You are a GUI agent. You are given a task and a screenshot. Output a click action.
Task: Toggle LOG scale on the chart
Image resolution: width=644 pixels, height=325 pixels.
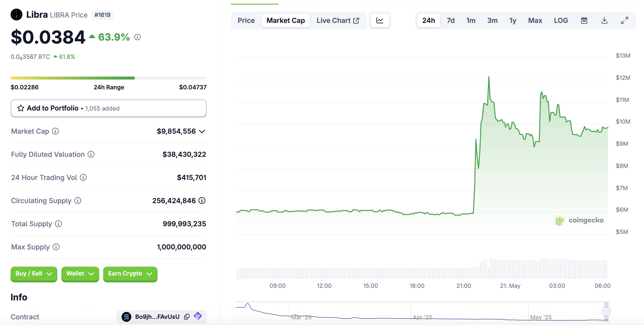[x=561, y=20]
